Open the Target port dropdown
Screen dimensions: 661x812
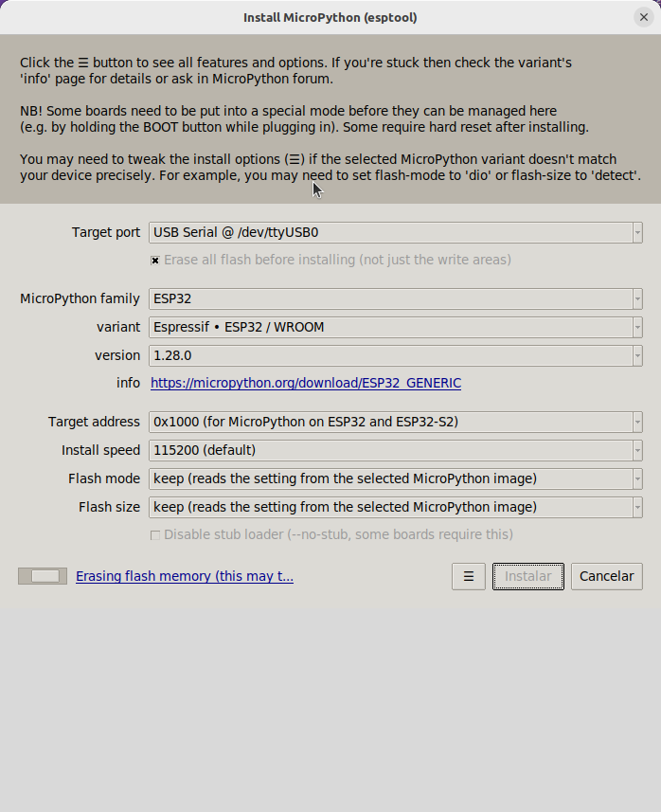point(396,232)
